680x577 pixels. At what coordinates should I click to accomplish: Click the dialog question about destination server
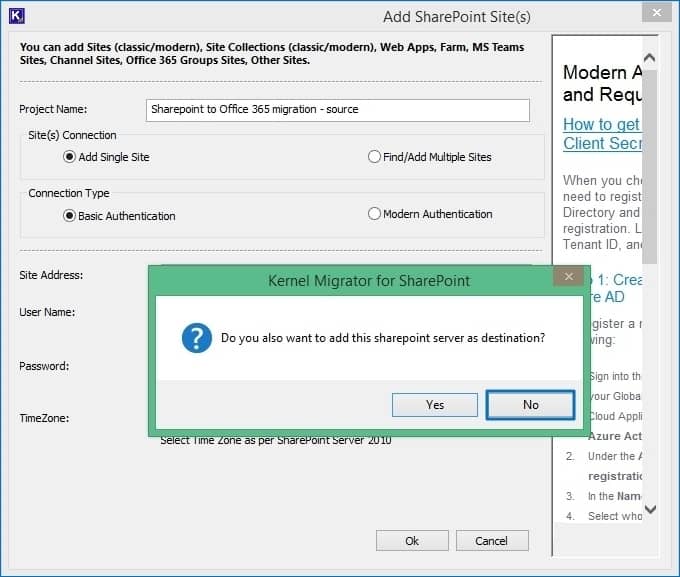point(383,338)
